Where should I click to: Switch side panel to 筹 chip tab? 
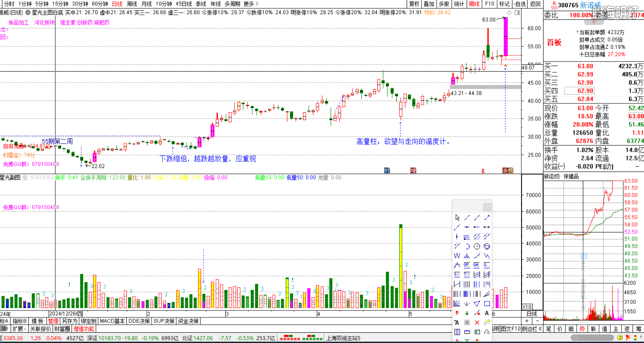point(639,329)
